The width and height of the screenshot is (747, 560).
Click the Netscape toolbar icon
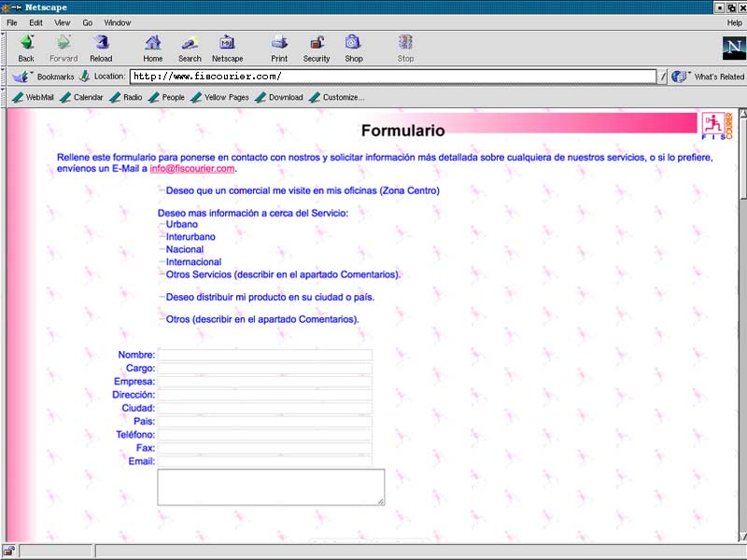tap(227, 49)
